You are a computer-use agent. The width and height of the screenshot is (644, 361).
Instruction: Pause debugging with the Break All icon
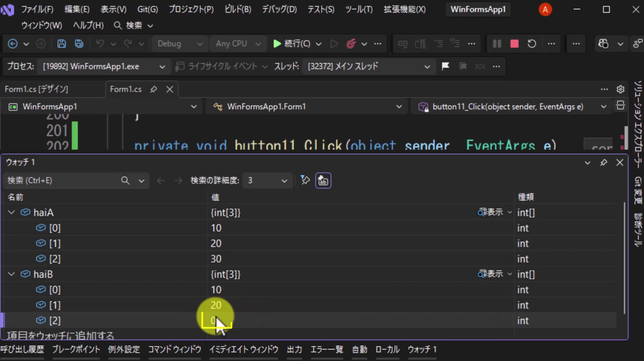(497, 44)
